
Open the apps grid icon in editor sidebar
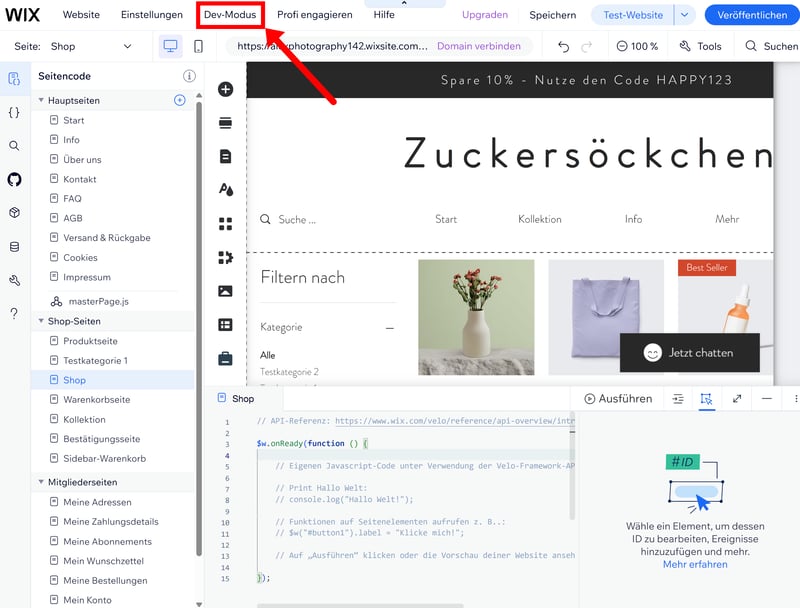pyautogui.click(x=226, y=223)
